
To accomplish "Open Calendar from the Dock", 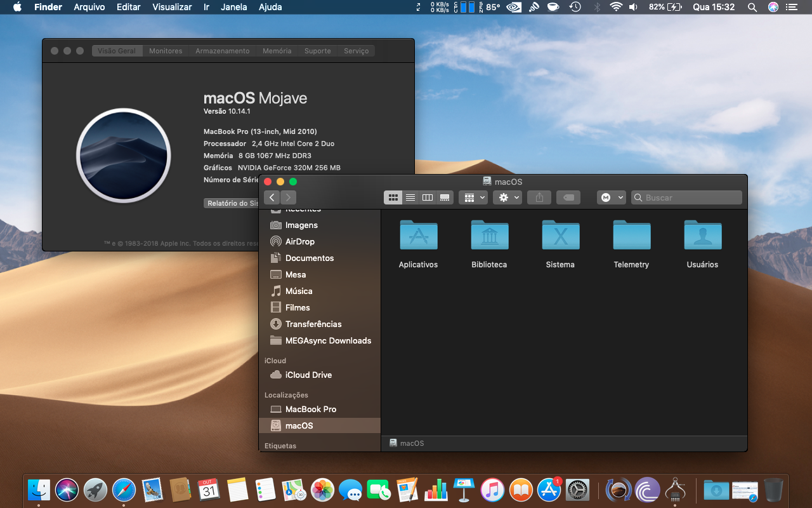I will [208, 490].
